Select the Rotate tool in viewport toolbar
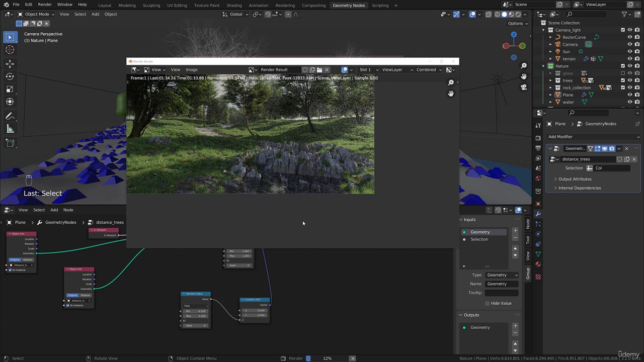Image resolution: width=644 pixels, height=362 pixels. tap(10, 76)
